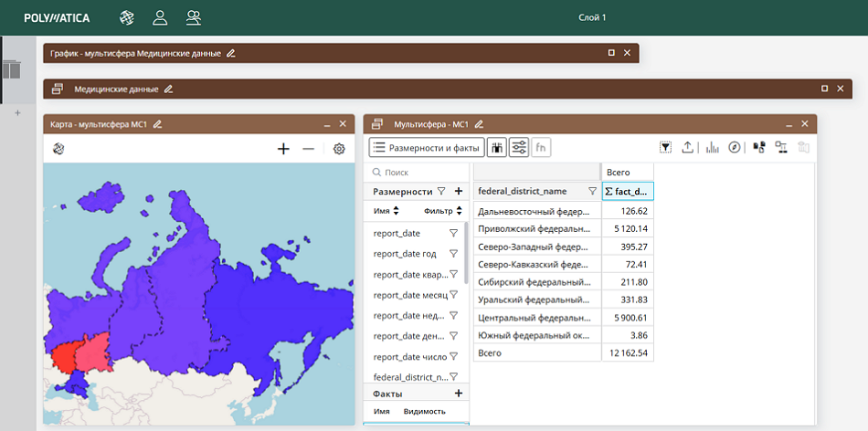Click the Размерности и факты button

click(427, 148)
